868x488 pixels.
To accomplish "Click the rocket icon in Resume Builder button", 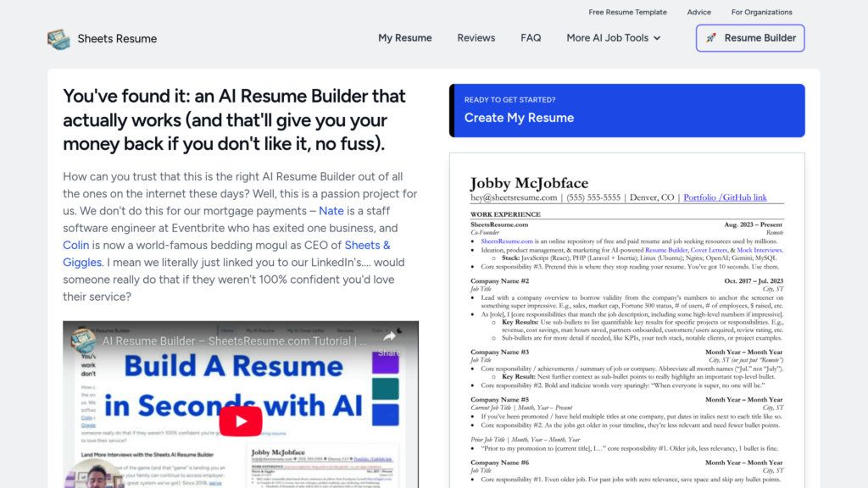I will [711, 38].
